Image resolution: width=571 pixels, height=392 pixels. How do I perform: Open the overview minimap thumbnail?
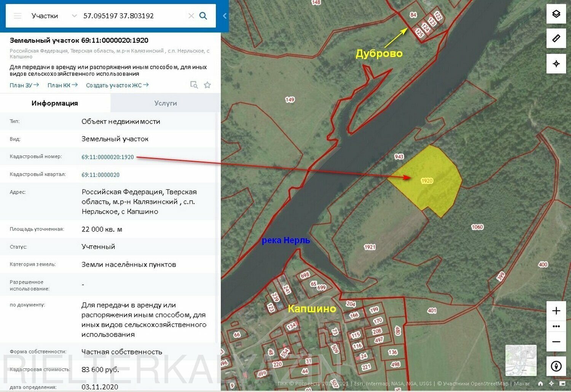click(x=521, y=360)
